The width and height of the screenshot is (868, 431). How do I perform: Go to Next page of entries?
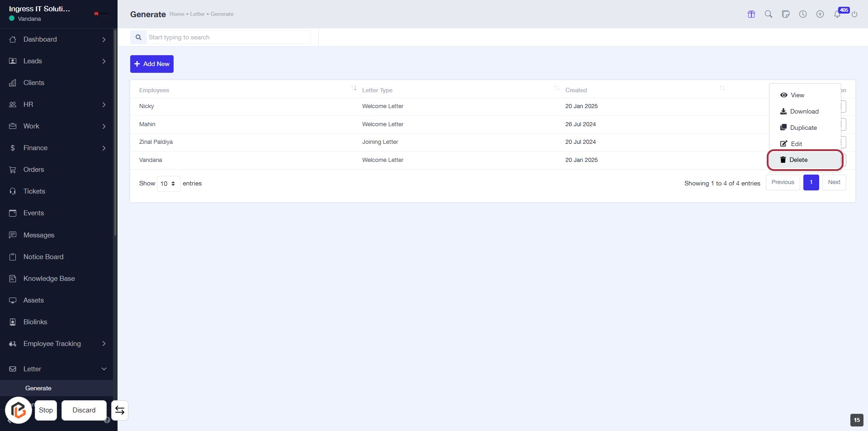pyautogui.click(x=834, y=182)
